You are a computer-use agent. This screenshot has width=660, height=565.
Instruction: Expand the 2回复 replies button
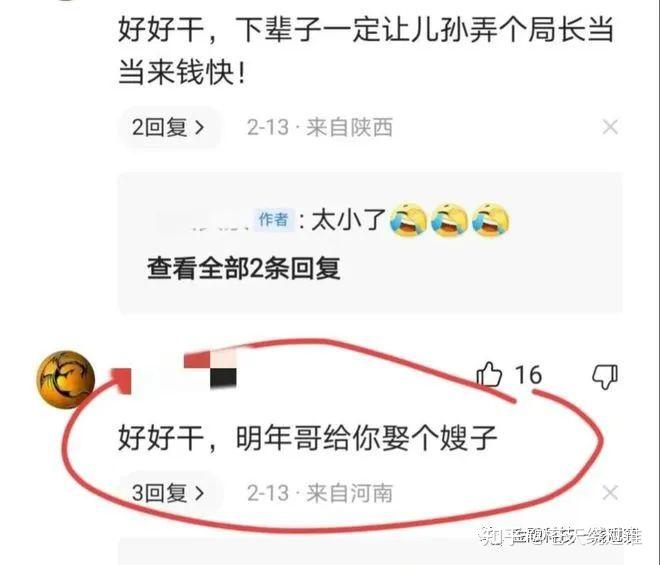(x=169, y=127)
